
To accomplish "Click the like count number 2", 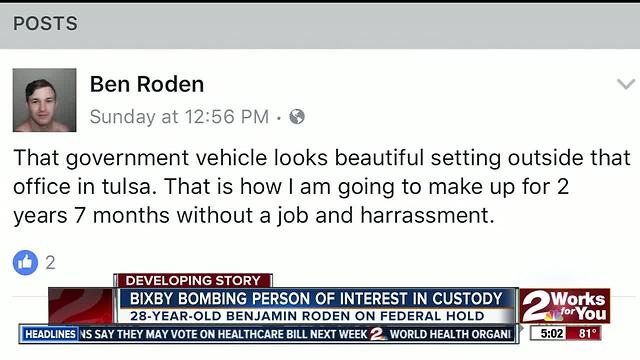I will (x=50, y=262).
